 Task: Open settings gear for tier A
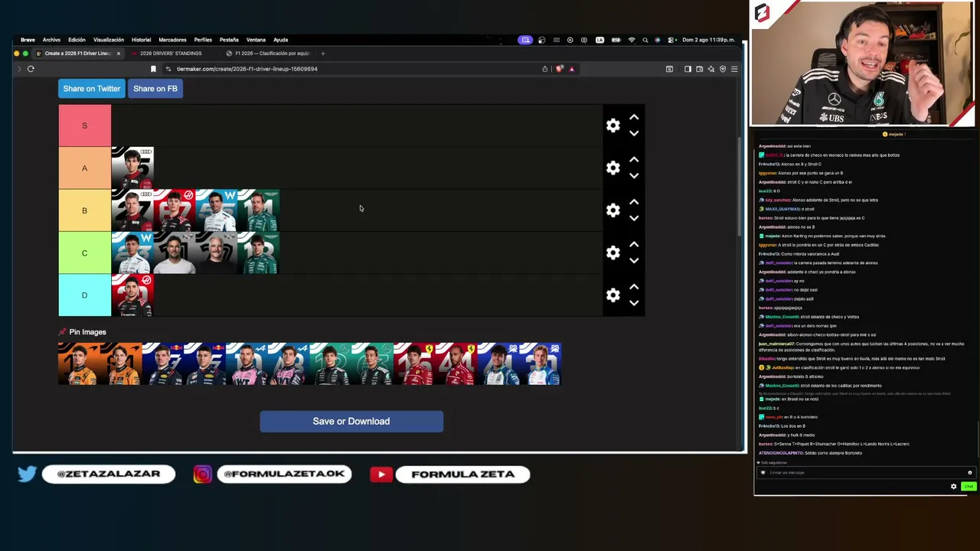click(612, 168)
